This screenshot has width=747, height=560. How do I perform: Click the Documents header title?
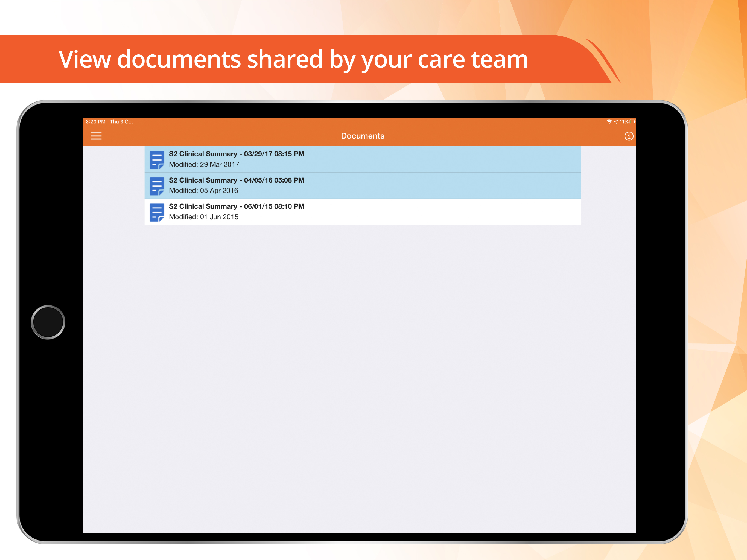pos(362,136)
